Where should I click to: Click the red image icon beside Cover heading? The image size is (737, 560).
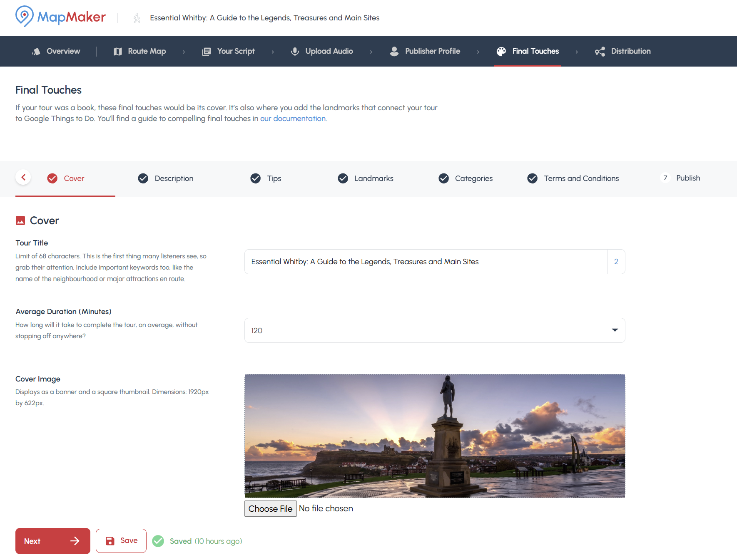point(20,221)
